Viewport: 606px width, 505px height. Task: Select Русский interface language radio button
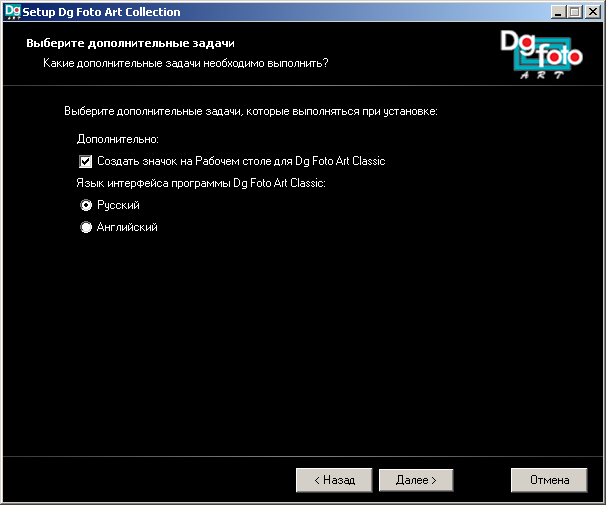point(86,205)
